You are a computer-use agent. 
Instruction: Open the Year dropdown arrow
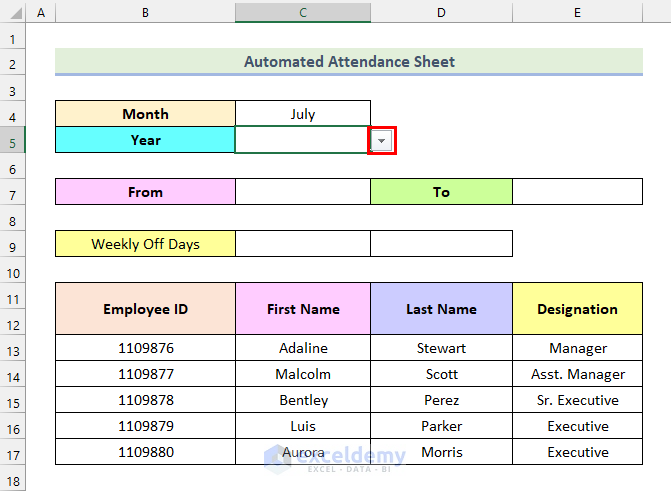click(x=381, y=140)
